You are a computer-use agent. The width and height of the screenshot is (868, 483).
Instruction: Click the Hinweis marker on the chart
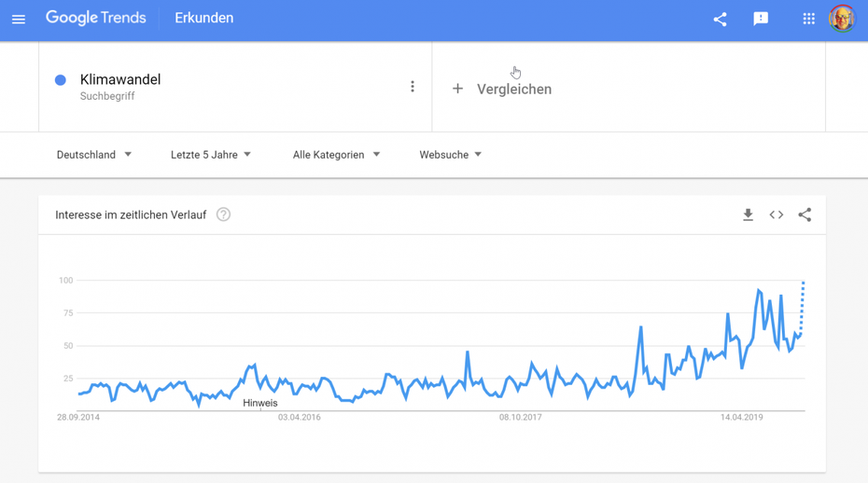[x=260, y=404]
